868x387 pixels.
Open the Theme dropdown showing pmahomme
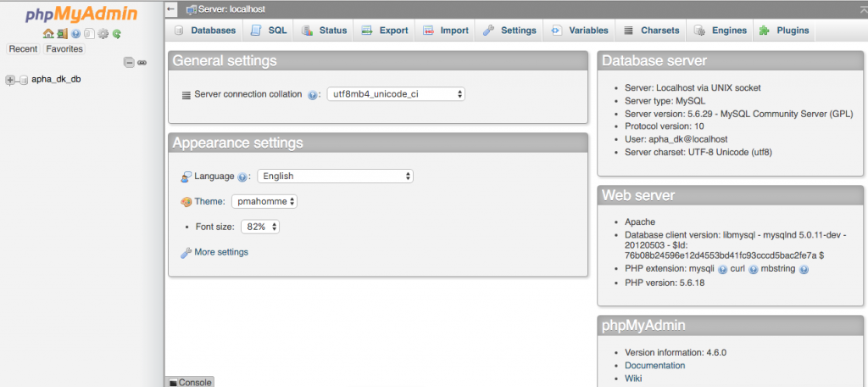pos(264,201)
